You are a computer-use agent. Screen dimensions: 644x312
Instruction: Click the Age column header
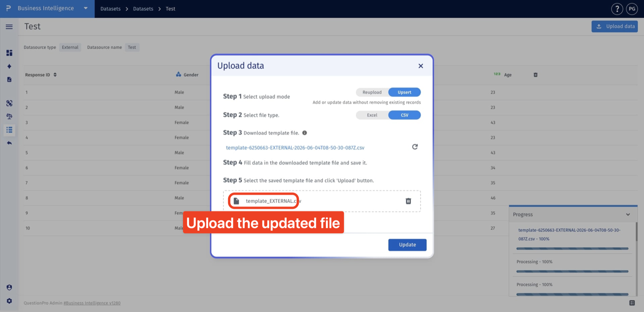click(x=508, y=75)
